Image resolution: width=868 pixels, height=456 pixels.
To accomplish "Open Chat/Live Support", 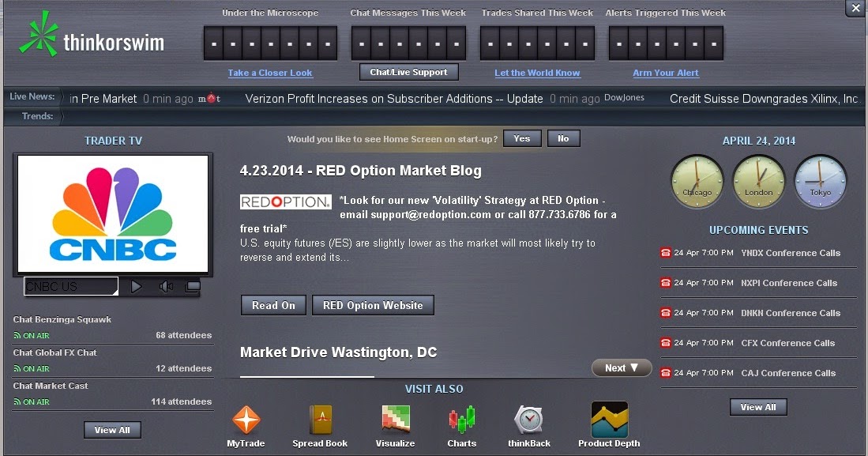I will (x=408, y=72).
